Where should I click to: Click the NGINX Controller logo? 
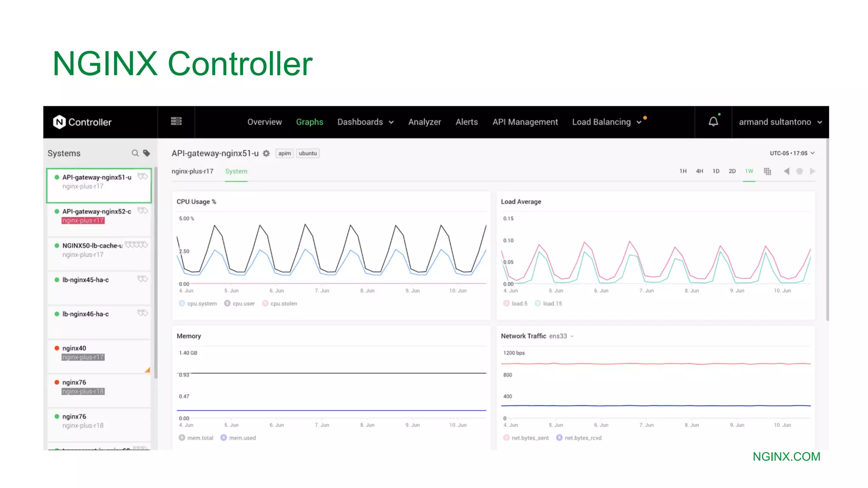pyautogui.click(x=82, y=122)
